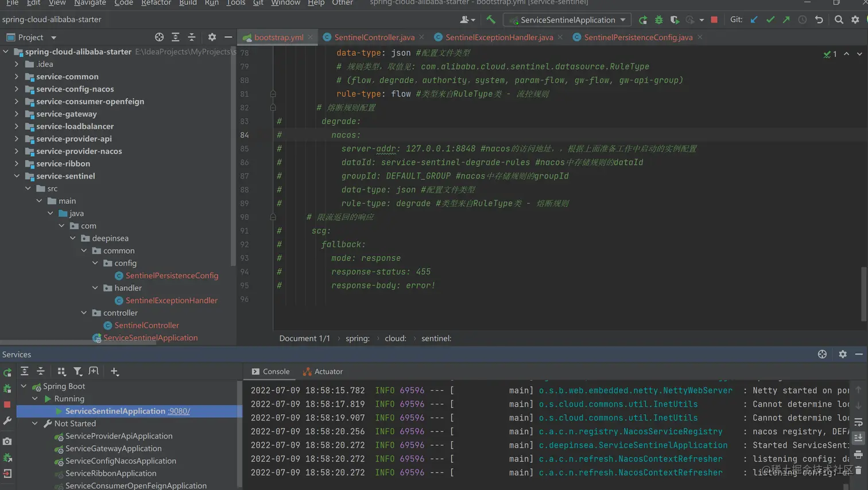Viewport: 868px width, 490px height.
Task: Add a service with the plus icon
Action: click(115, 371)
